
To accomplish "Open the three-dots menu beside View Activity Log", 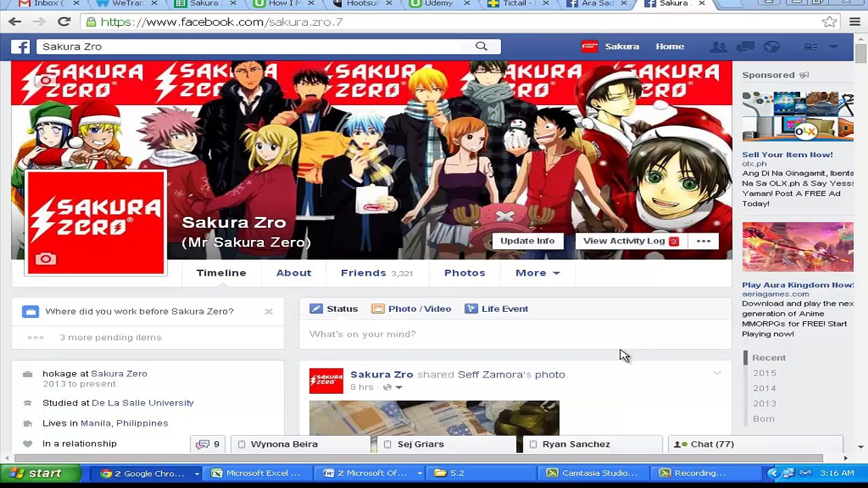I will [703, 241].
